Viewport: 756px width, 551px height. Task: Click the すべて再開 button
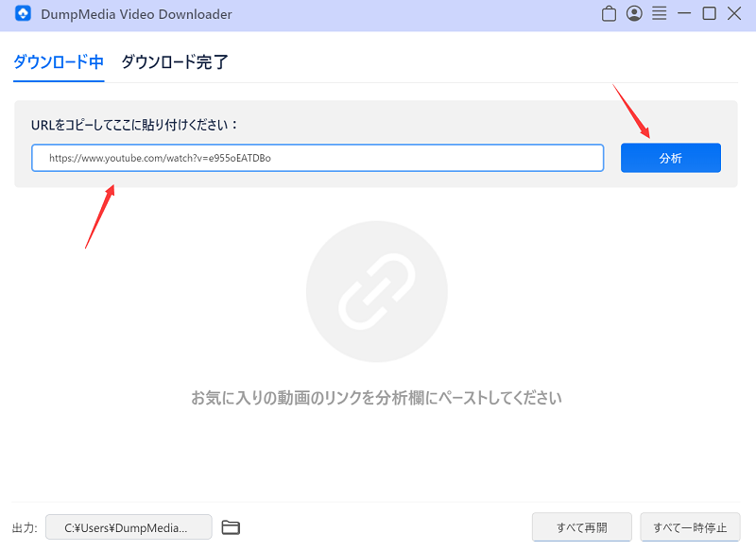(582, 527)
